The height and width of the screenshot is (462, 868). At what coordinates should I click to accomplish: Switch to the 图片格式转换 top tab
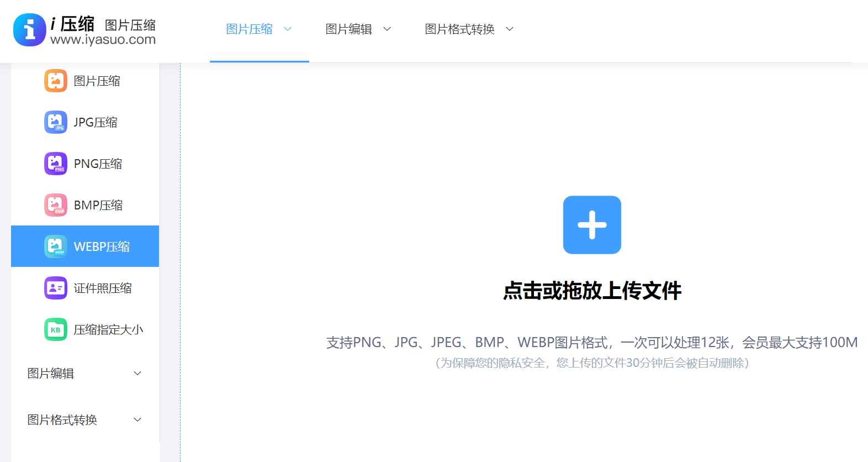[459, 29]
